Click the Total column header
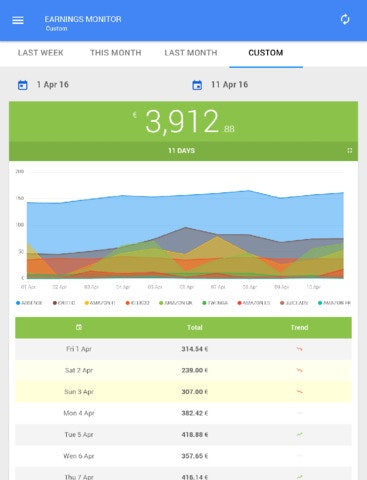Image resolution: width=367 pixels, height=480 pixels. click(195, 327)
